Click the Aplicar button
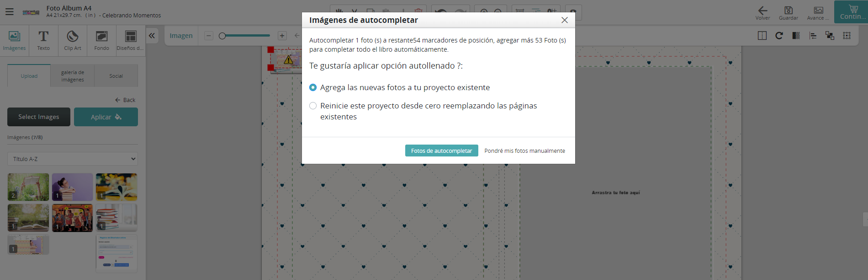868x280 pixels. tap(106, 117)
